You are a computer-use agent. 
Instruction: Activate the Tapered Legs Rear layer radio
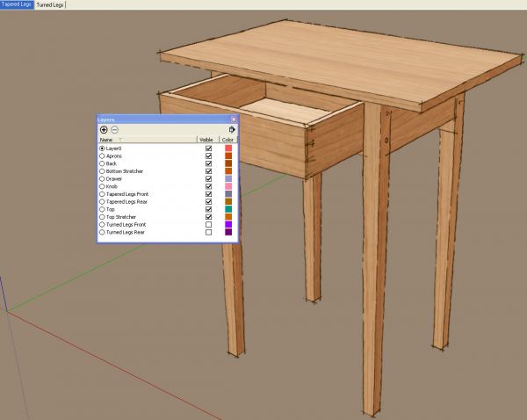point(102,202)
